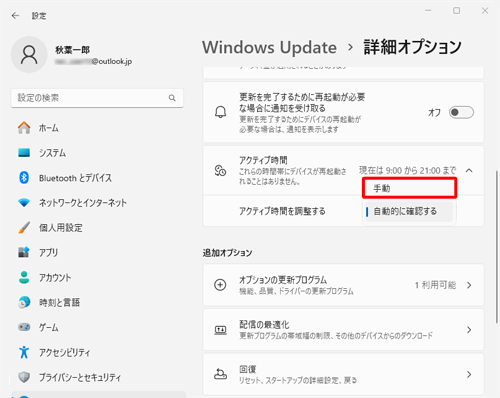Click the 1 利用可能 status text
The height and width of the screenshot is (398, 500).
[x=435, y=285]
